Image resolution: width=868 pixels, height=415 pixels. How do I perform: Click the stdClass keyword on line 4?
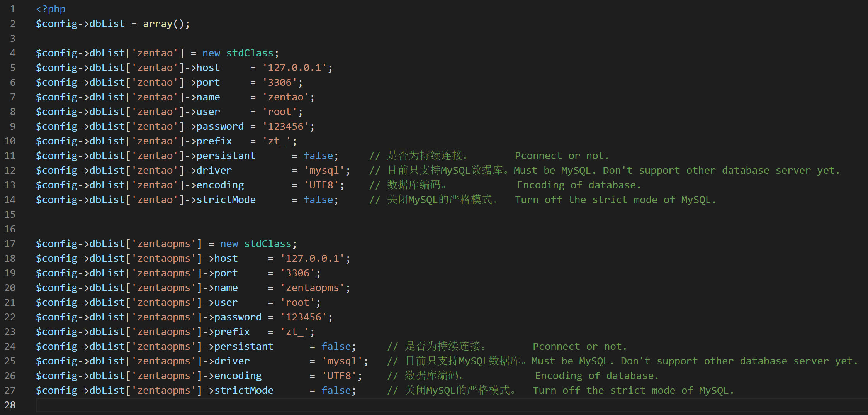(250, 53)
